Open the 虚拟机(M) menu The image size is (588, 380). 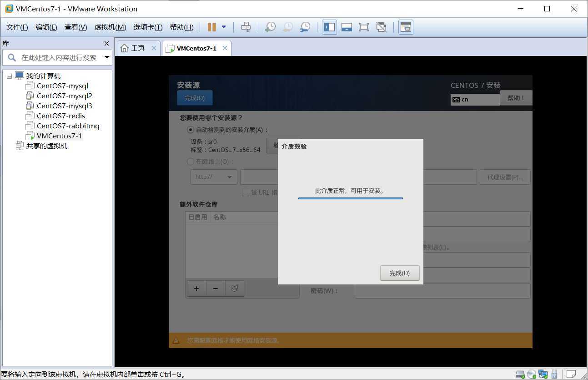[x=110, y=27]
